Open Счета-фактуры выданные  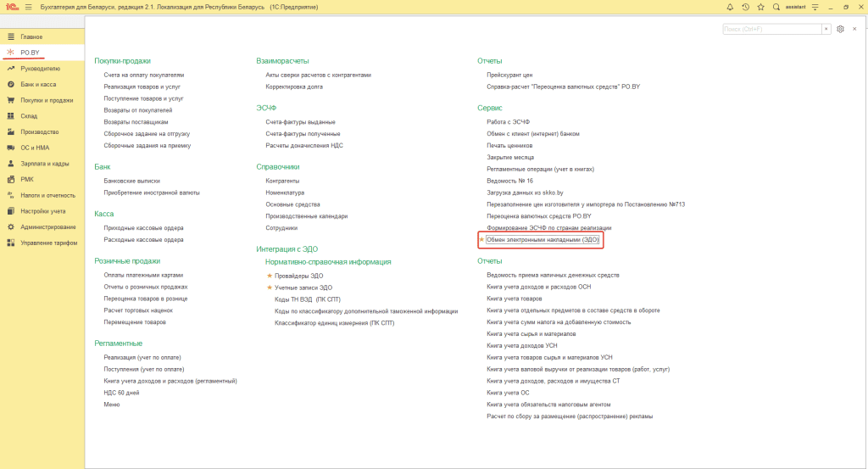(301, 122)
